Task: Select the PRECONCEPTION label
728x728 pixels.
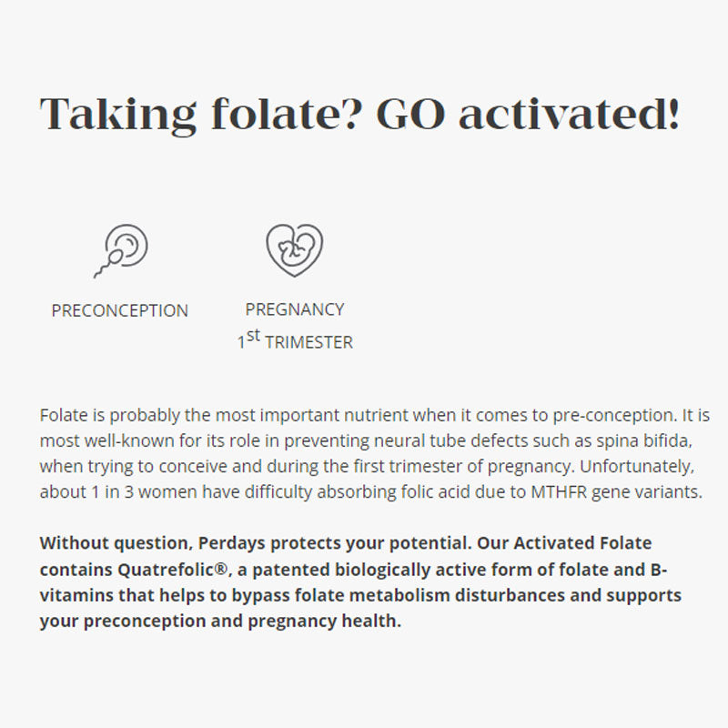Action: click(120, 310)
